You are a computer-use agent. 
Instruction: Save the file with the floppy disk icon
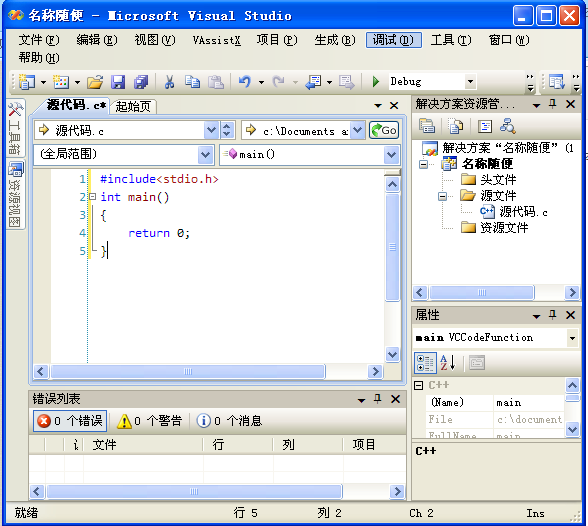(118, 82)
